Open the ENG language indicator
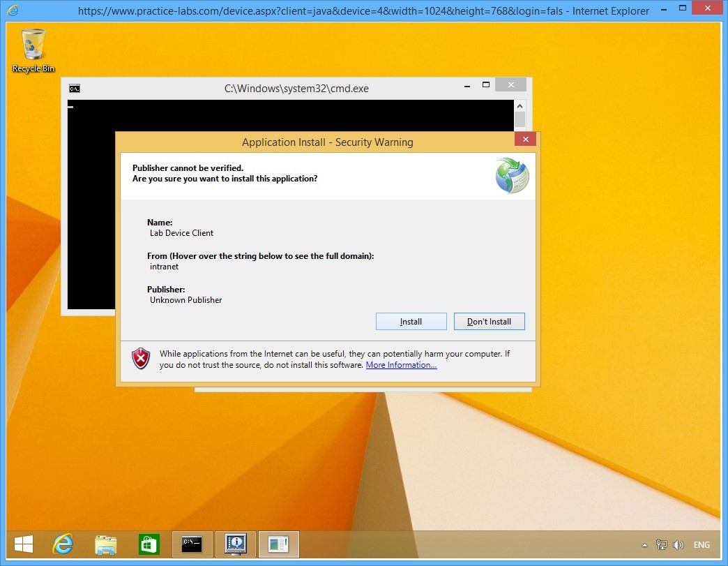728x566 pixels. (702, 545)
